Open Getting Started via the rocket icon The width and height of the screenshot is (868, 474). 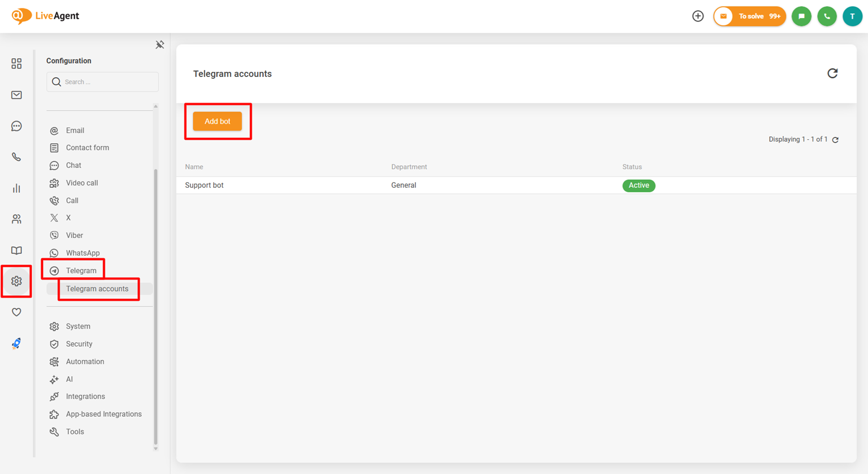(x=16, y=343)
